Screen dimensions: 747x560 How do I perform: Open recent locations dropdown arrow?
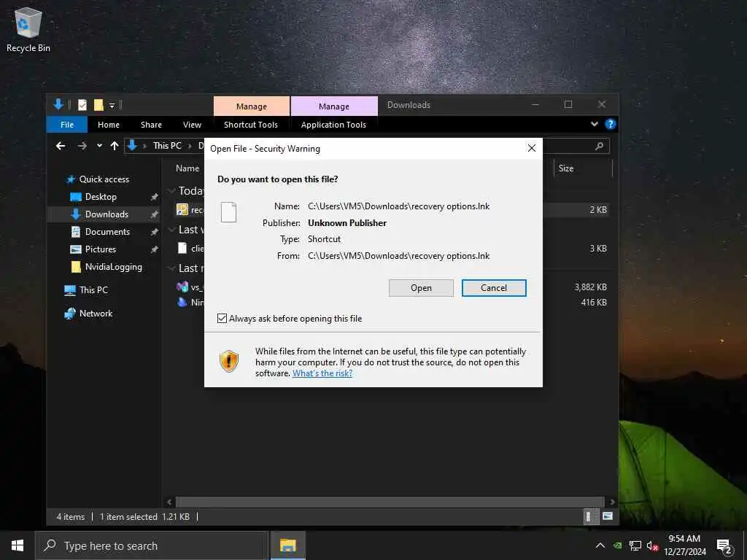pyautogui.click(x=99, y=146)
